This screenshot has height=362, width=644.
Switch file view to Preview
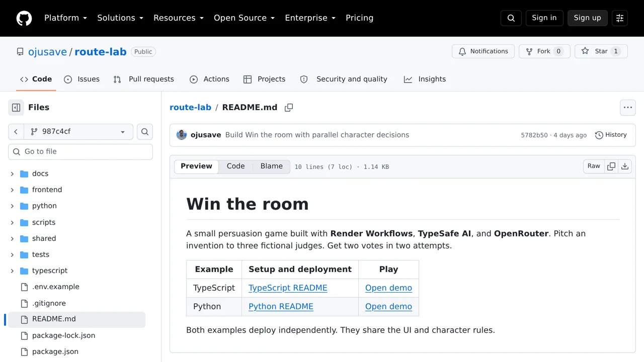pos(196,166)
